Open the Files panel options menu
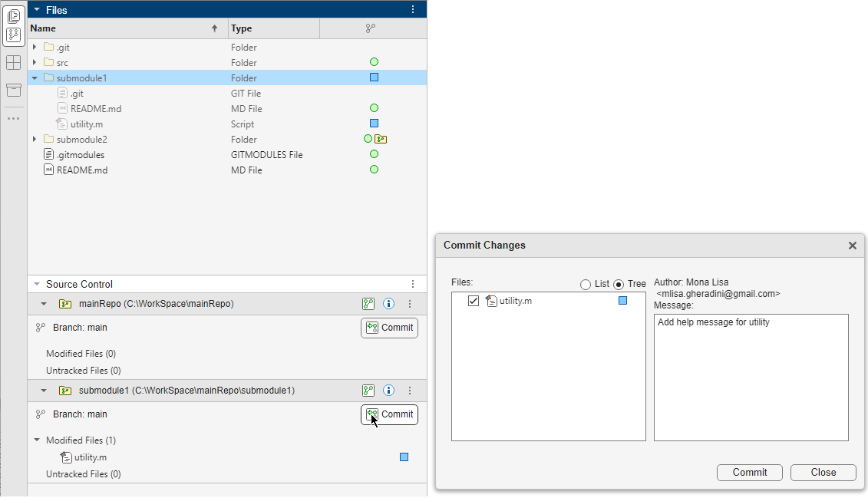868x498 pixels. [x=413, y=9]
